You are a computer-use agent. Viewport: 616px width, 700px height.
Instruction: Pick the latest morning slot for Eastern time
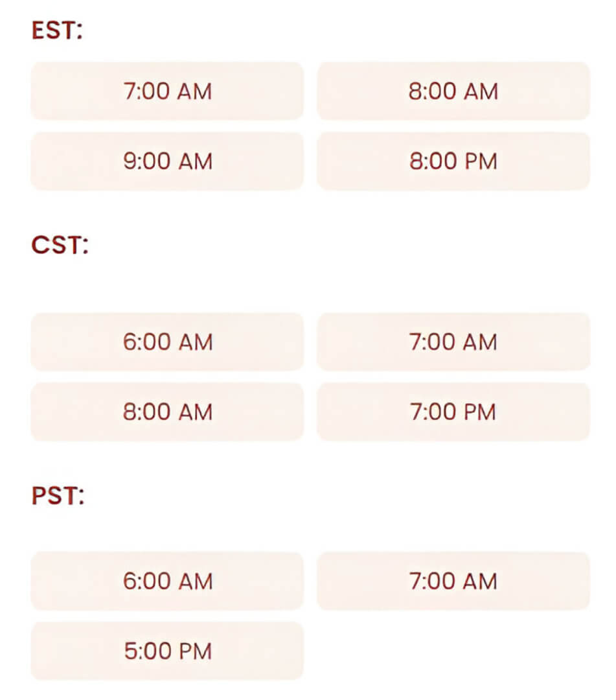[x=167, y=161]
